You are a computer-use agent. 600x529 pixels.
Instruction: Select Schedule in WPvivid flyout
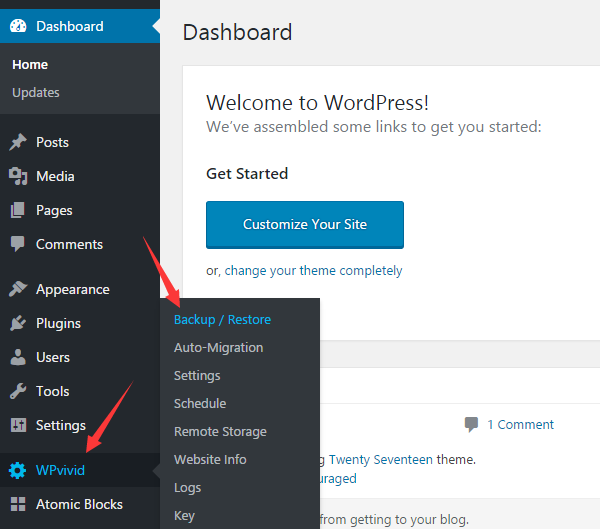(x=200, y=403)
